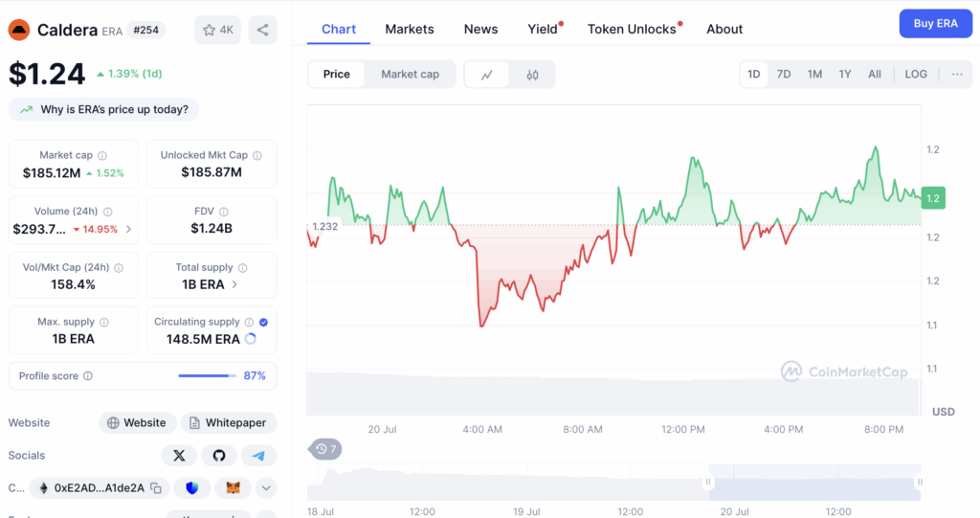Viewport: 980px width, 518px height.
Task: Open the News tab
Action: pos(480,29)
